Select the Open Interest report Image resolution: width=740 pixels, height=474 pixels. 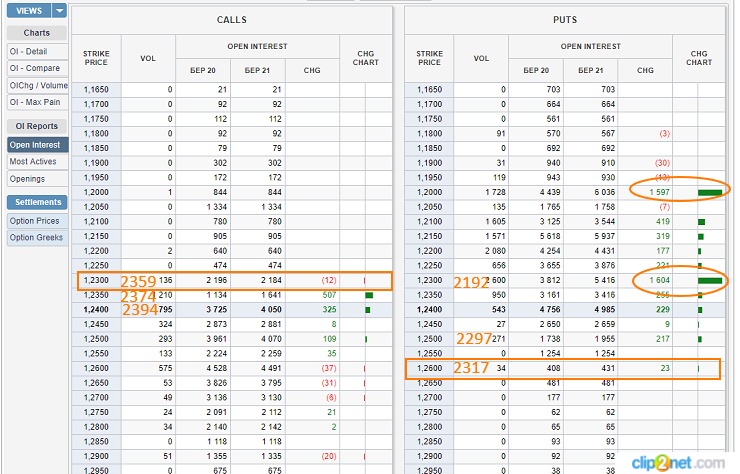coord(38,145)
